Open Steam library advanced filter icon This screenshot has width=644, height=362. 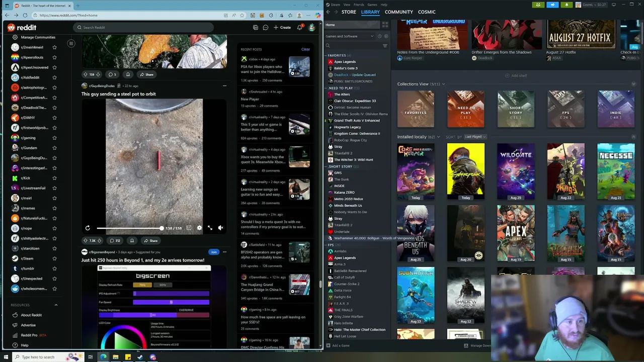(x=385, y=46)
